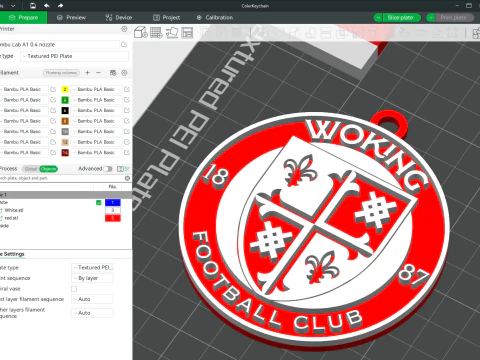Click the undo arrow icon
This screenshot has height=360, width=480.
coord(47,6)
